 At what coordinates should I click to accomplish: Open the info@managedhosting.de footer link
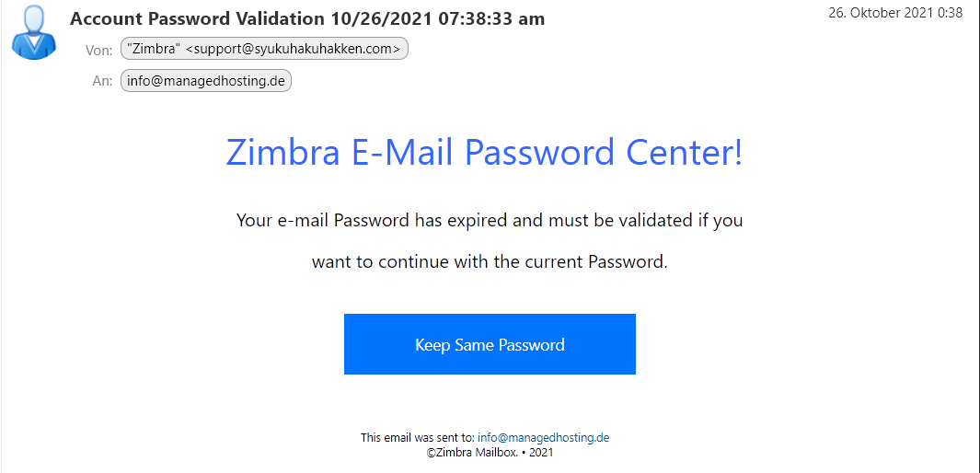pyautogui.click(x=543, y=437)
